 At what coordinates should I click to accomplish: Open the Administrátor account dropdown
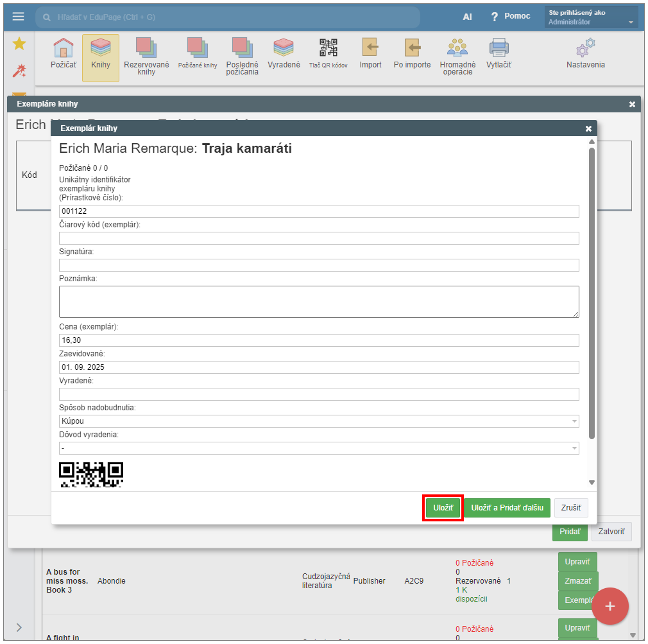tap(591, 17)
